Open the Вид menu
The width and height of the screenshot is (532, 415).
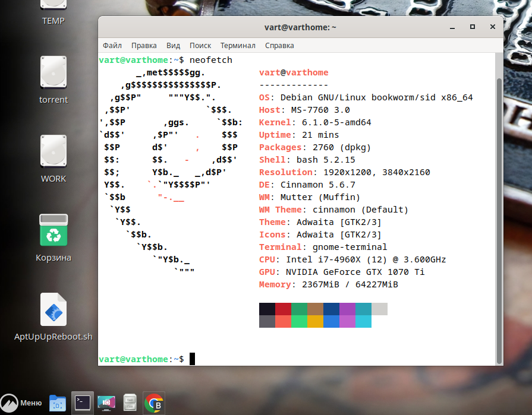173,45
